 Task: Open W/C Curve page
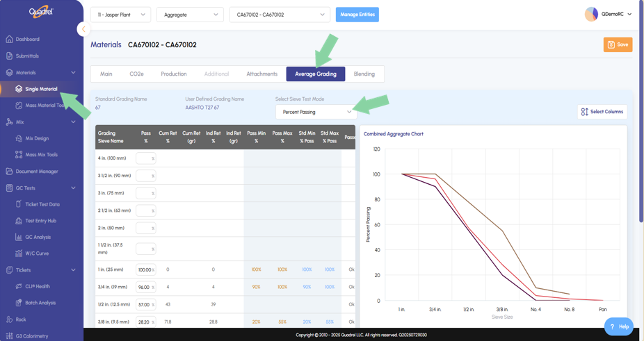pyautogui.click(x=37, y=253)
